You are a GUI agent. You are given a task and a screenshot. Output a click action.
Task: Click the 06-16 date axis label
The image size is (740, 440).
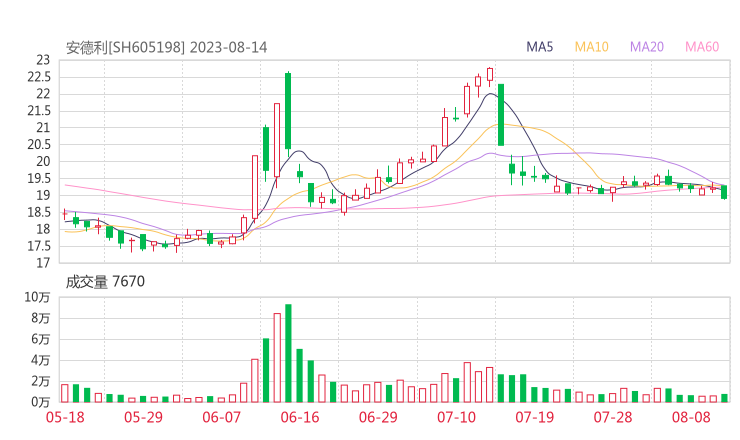tap(300, 417)
